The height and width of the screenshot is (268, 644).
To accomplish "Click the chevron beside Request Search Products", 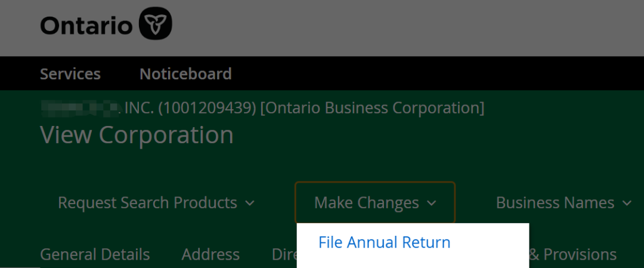I will pyautogui.click(x=250, y=204).
